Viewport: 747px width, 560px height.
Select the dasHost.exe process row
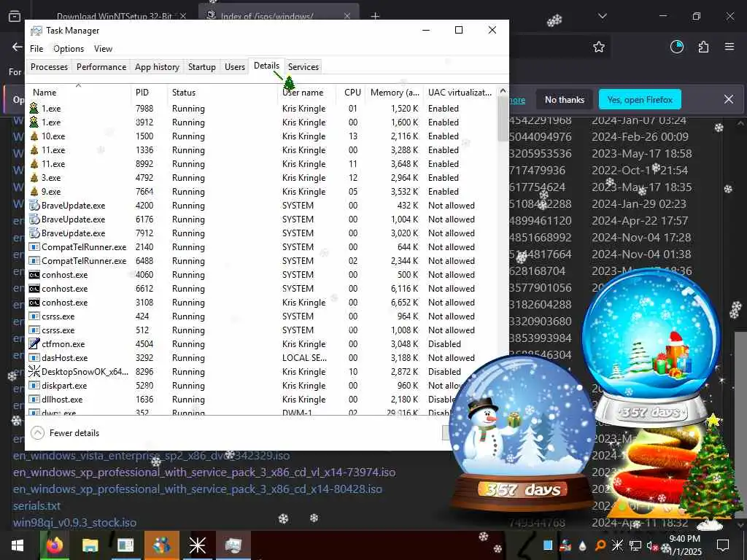[x=262, y=357]
